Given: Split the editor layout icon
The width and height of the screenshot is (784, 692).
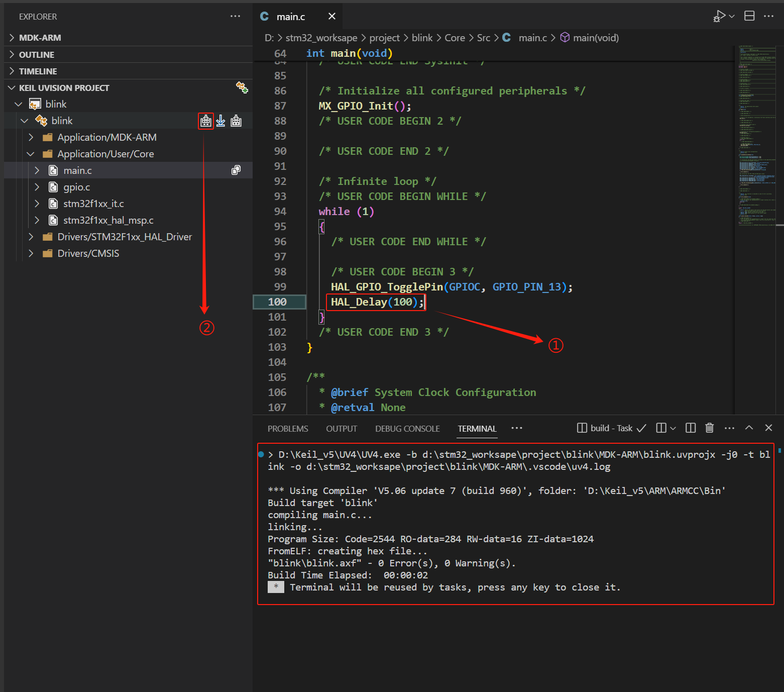Looking at the screenshot, I should pyautogui.click(x=749, y=16).
